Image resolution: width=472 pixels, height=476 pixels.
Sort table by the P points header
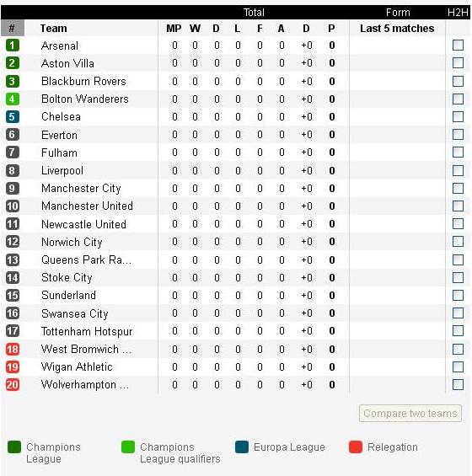[x=331, y=29]
